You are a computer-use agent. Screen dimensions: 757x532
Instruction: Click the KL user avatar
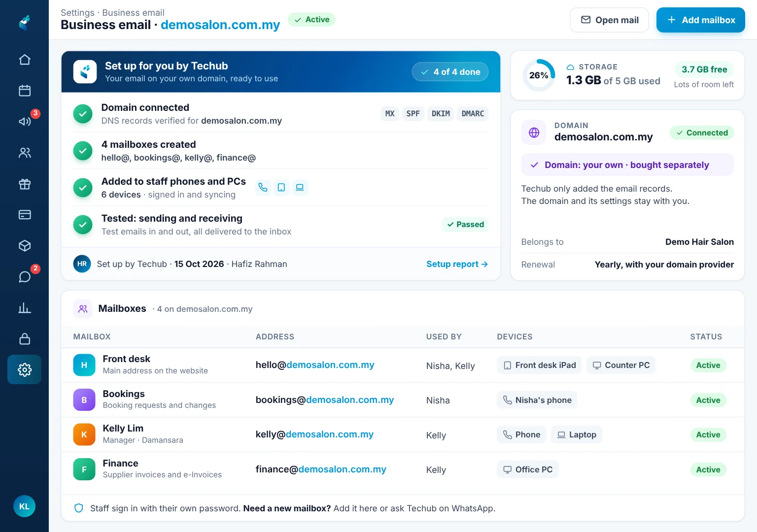pos(24,506)
